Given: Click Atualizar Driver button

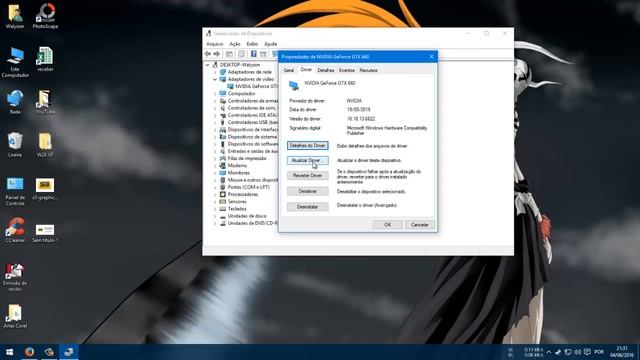Looking at the screenshot, I should coord(307,161).
